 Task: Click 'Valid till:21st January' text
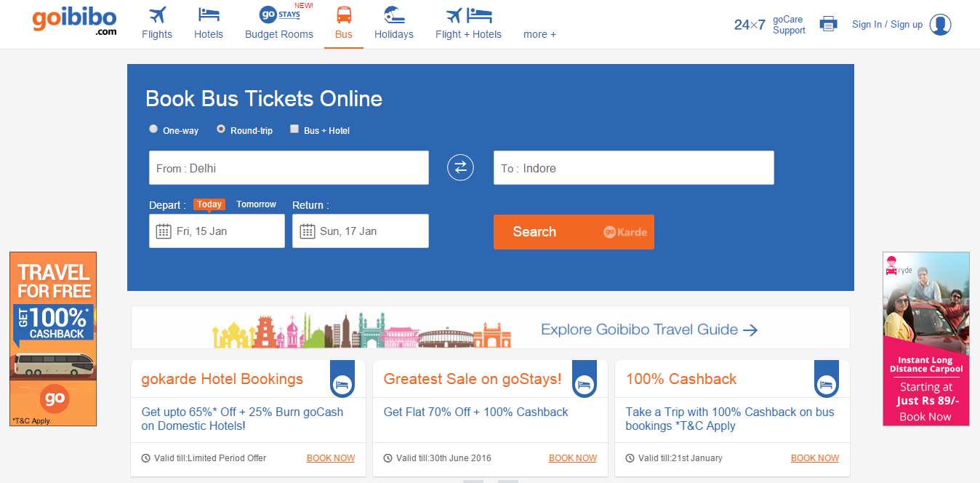(680, 458)
